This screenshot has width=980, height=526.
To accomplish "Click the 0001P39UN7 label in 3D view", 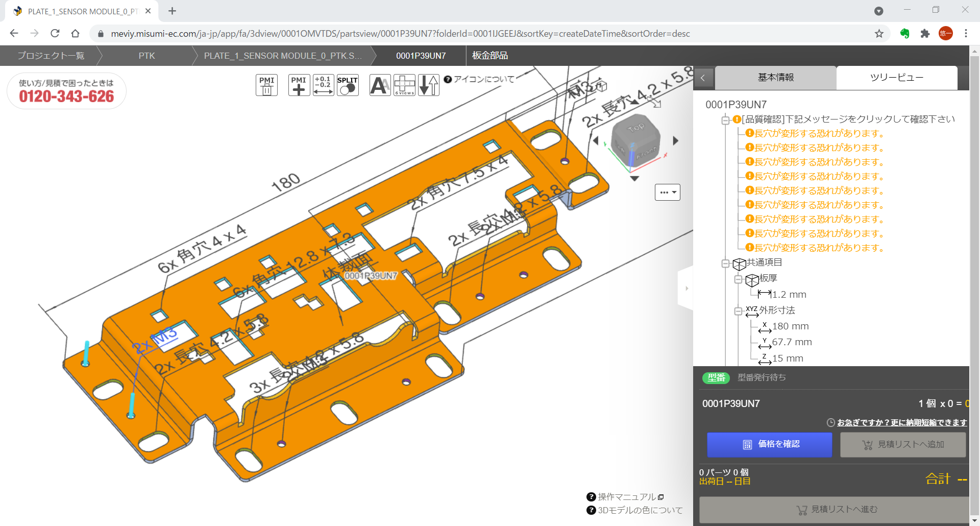I will (x=371, y=276).
